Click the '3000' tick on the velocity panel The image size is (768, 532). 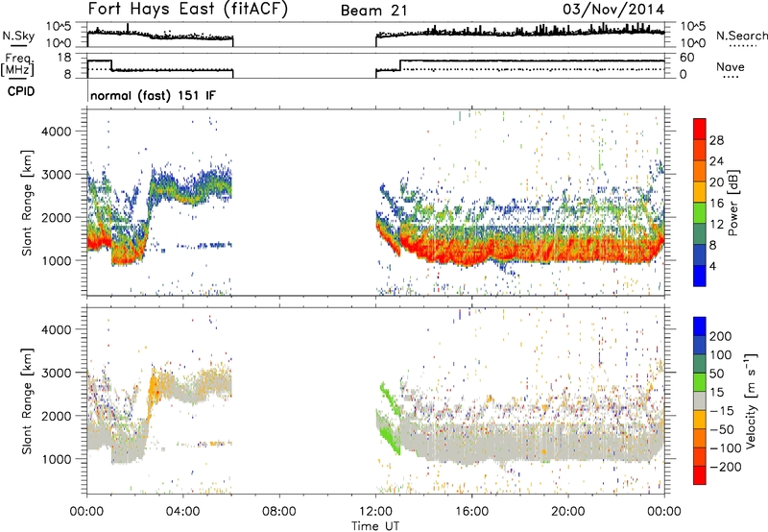[57, 373]
